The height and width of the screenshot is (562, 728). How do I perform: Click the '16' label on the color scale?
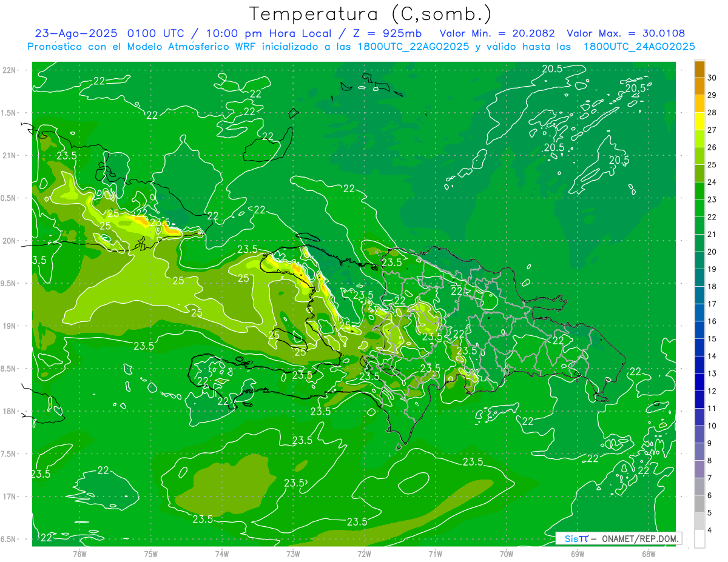coord(713,321)
